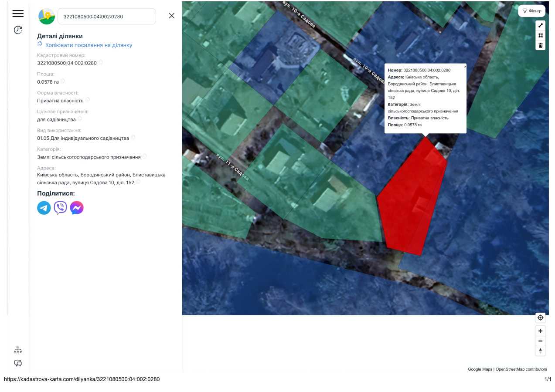
Task: Share parcel via Viber
Action: tap(61, 208)
